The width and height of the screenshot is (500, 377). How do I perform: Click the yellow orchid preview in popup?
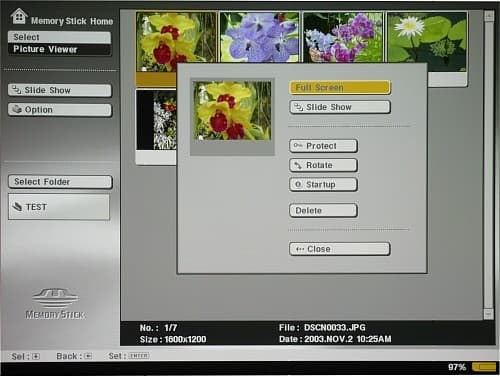coord(232,111)
